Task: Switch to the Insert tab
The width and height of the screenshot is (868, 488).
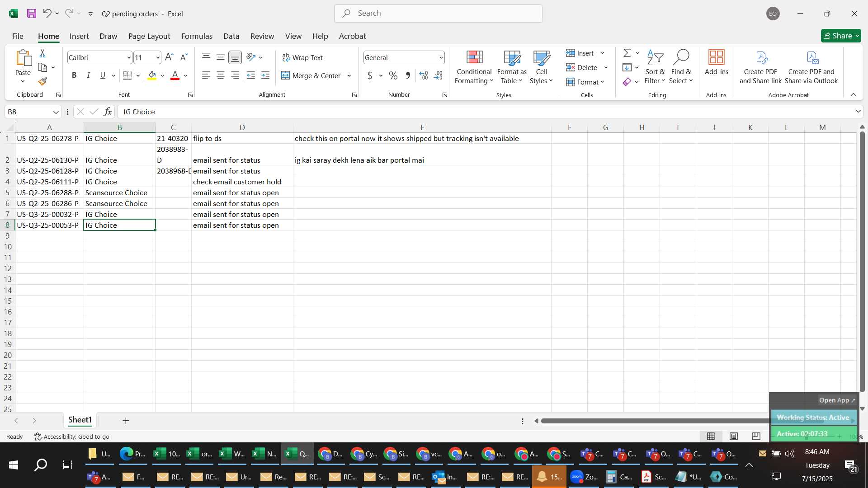Action: pyautogui.click(x=79, y=36)
